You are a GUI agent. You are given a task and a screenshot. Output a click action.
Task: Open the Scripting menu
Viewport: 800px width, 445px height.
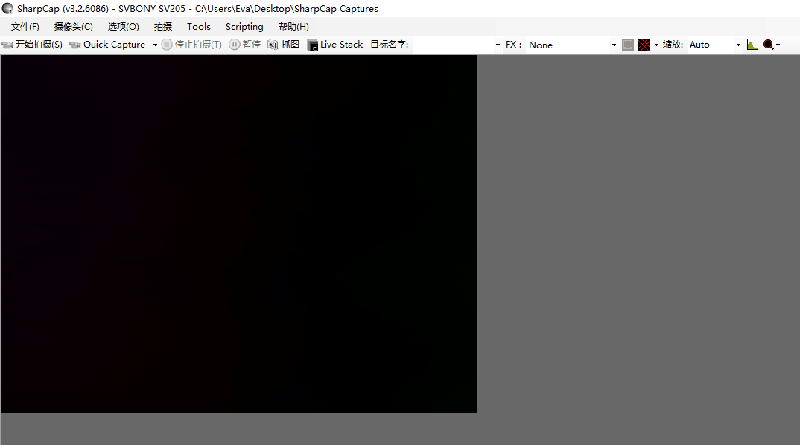[x=244, y=27]
